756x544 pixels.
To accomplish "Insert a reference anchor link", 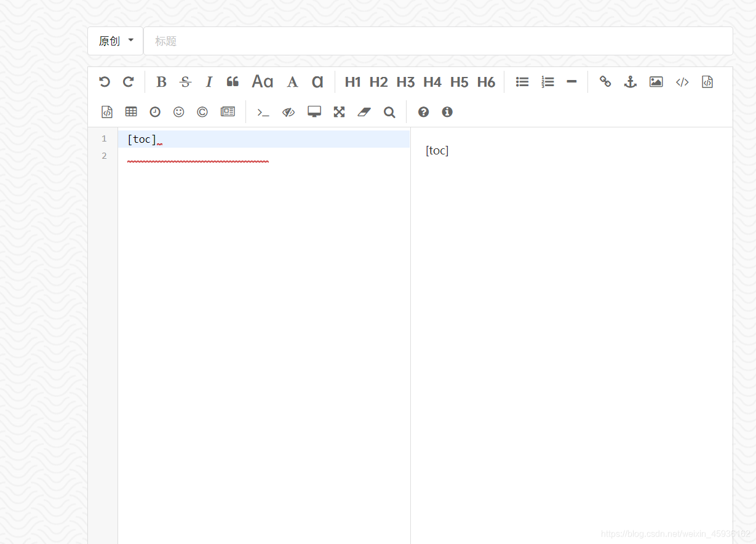I will tap(630, 82).
